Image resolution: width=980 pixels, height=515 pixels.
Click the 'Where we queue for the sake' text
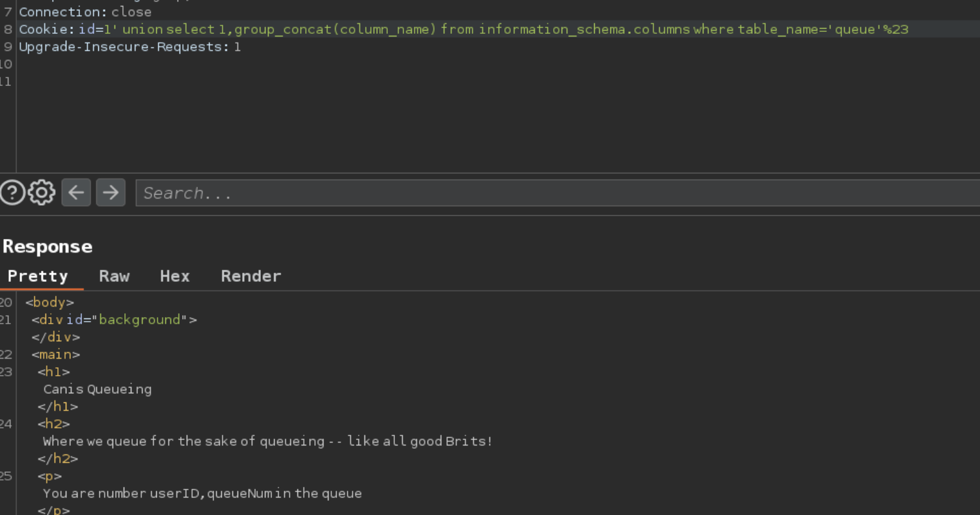(x=267, y=441)
